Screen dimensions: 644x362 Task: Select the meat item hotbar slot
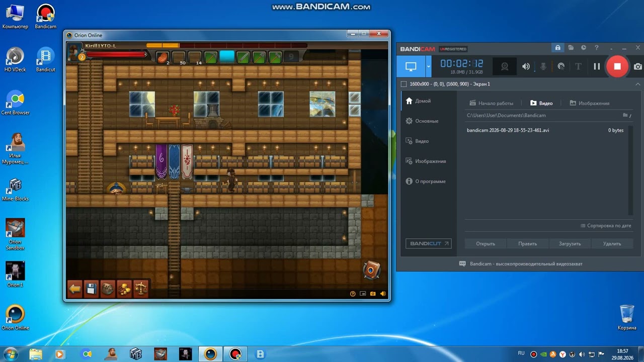coord(163,57)
